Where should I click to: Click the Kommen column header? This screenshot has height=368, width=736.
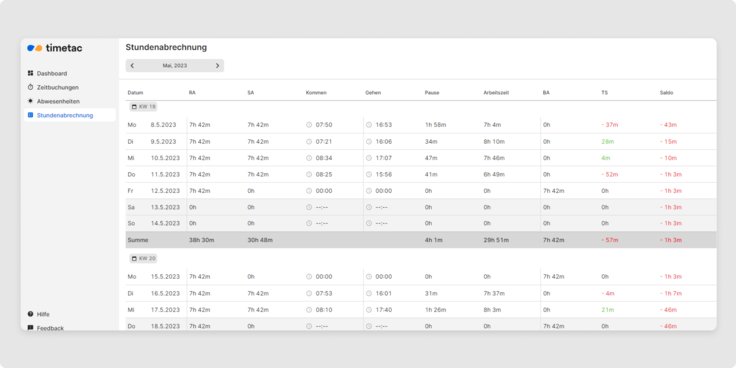coord(316,93)
